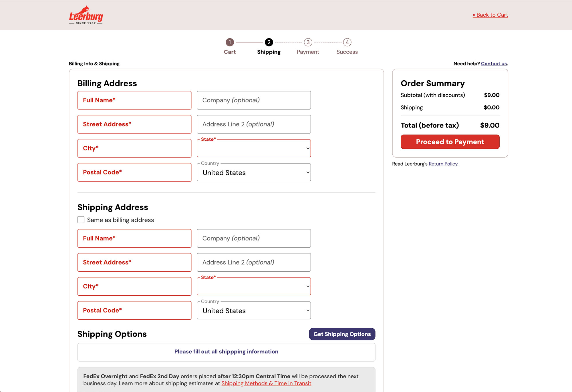
Task: Click Get Shipping Options button
Action: pyautogui.click(x=342, y=334)
